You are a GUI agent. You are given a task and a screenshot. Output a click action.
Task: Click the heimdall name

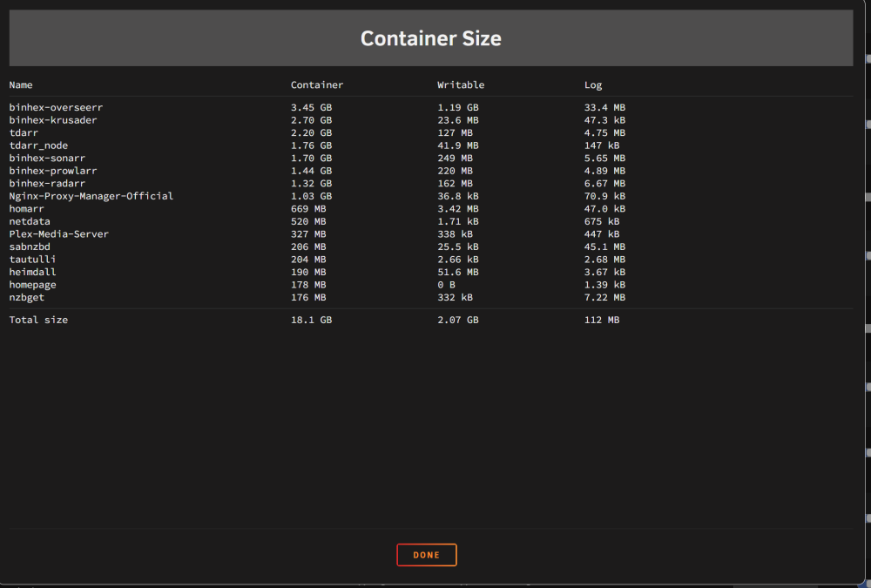32,273
